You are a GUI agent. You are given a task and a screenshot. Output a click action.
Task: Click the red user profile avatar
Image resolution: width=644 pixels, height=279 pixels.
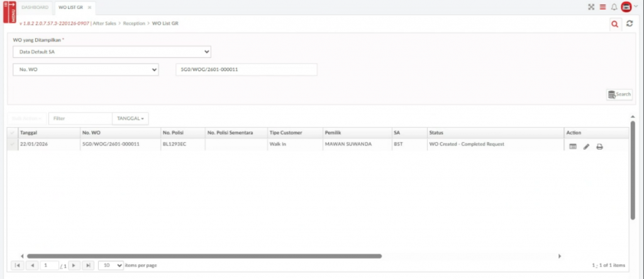point(626,7)
